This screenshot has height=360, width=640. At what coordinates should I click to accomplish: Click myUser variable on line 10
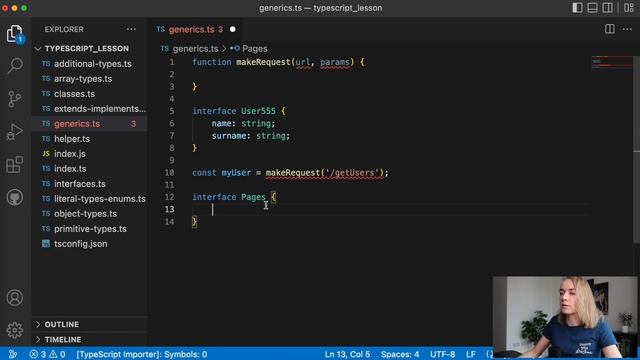tap(236, 173)
